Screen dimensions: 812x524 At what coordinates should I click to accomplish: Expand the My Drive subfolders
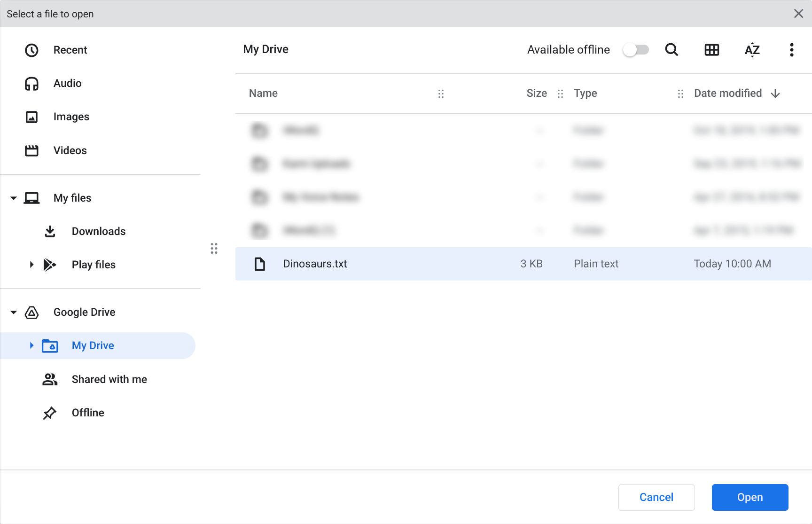31,345
